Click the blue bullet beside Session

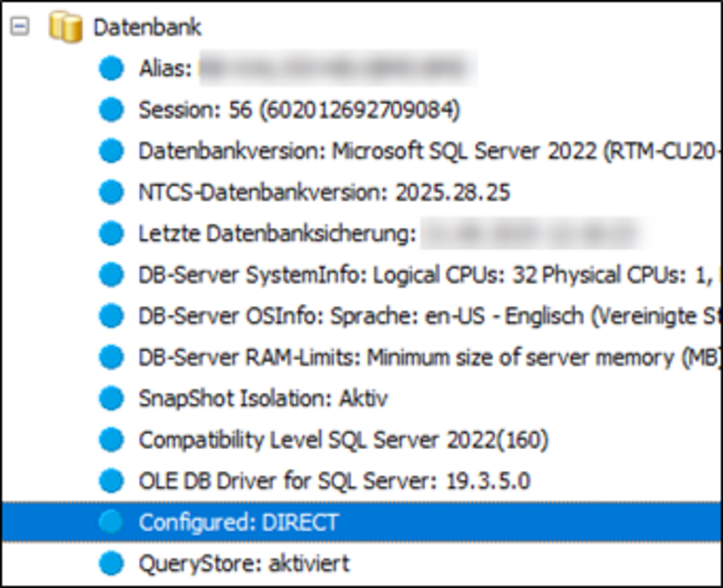[111, 110]
